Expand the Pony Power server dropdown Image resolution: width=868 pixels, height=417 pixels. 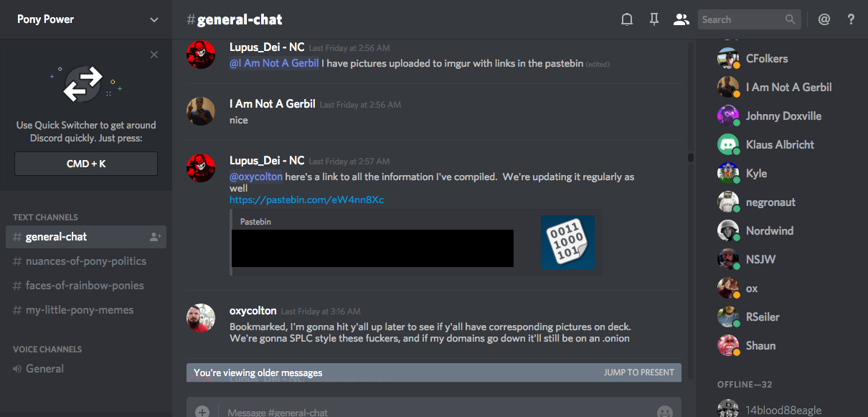(154, 19)
